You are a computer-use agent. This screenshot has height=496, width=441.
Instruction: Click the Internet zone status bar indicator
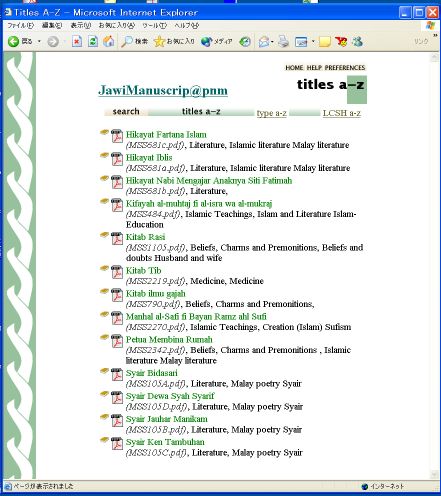[x=383, y=486]
